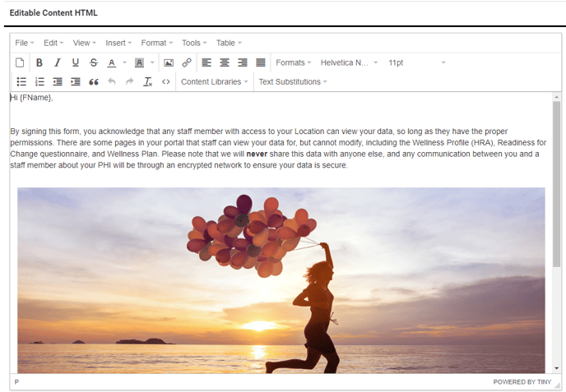The height and width of the screenshot is (392, 566).
Task: Expand the 11pt font size dropdown
Action: coord(416,62)
